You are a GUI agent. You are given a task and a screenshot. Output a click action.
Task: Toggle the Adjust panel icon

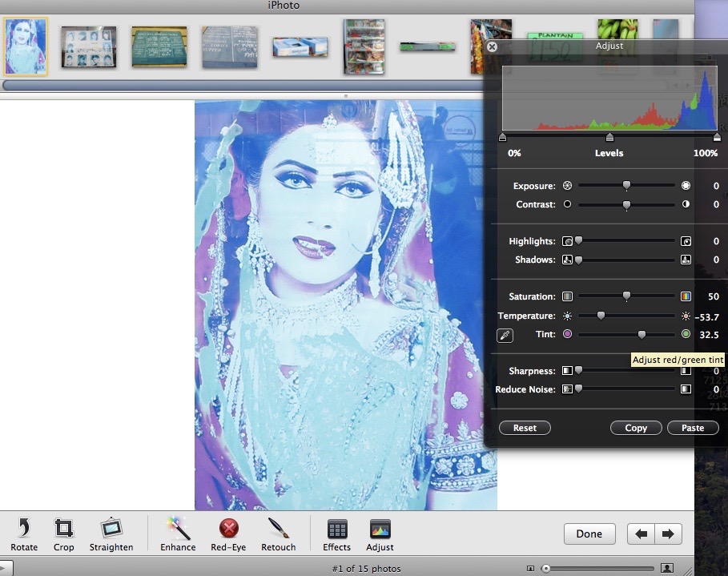[380, 529]
